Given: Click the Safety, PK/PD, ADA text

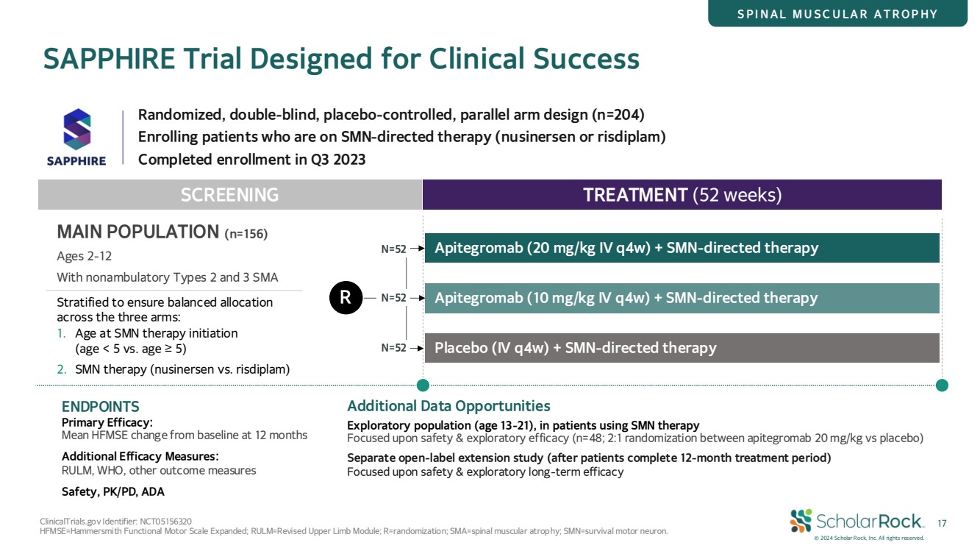Looking at the screenshot, I should click(112, 491).
